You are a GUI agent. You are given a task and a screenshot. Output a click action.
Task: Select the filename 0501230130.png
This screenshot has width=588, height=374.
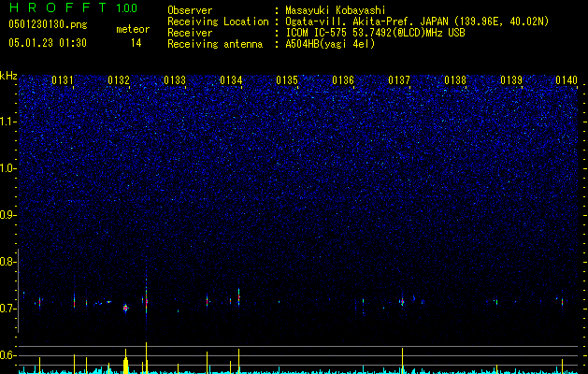pyautogui.click(x=48, y=25)
